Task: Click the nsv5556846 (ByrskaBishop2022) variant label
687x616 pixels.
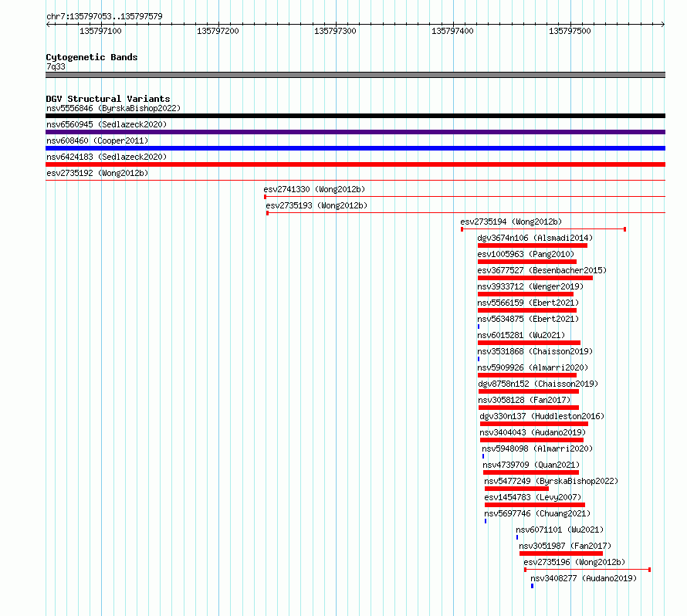Action: (113, 108)
